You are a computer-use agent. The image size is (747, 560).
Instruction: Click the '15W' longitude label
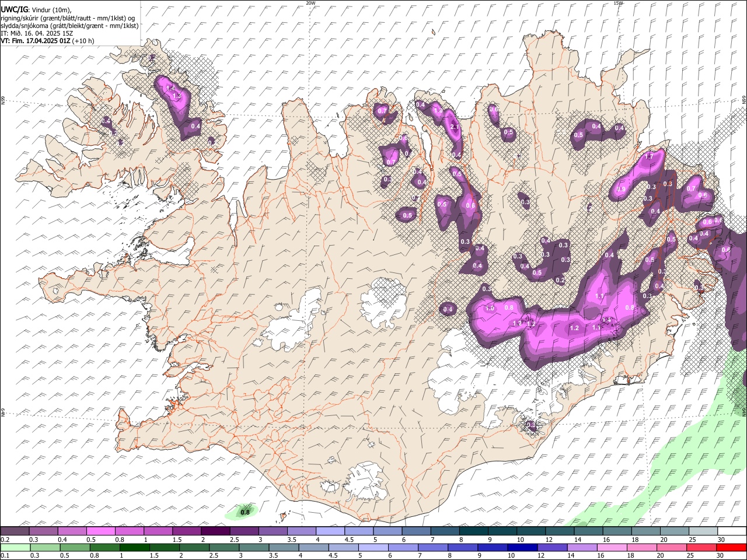618,3
